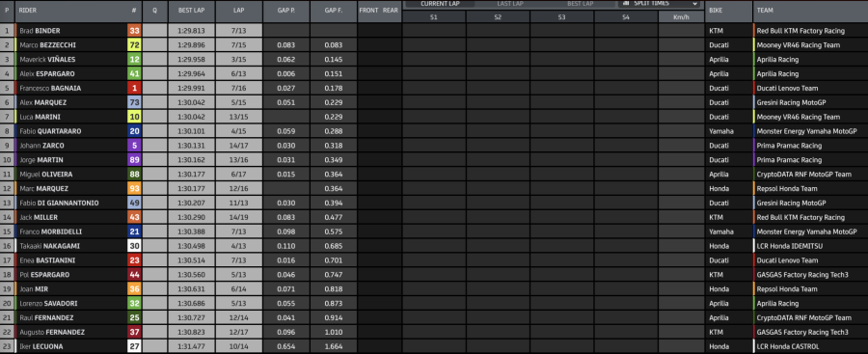The width and height of the screenshot is (868, 354).
Task: Click the blue number 20 badge for Quartararo
Action: [134, 131]
